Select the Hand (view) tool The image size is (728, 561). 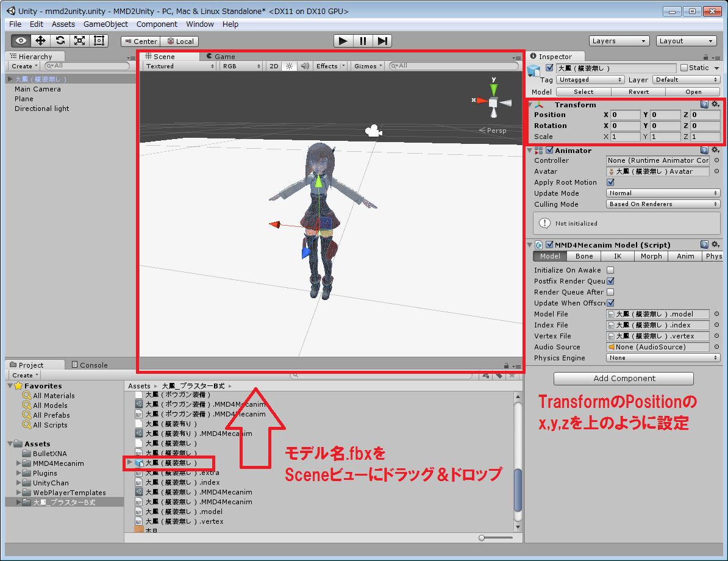coord(21,41)
